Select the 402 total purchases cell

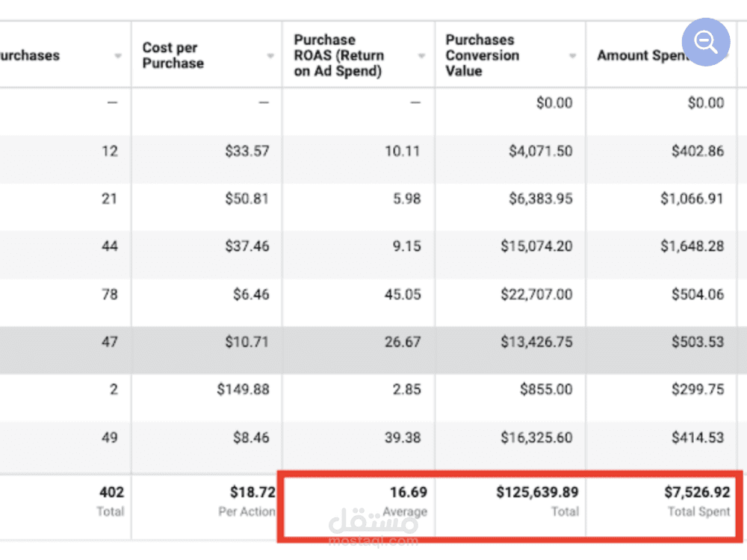pos(111,492)
